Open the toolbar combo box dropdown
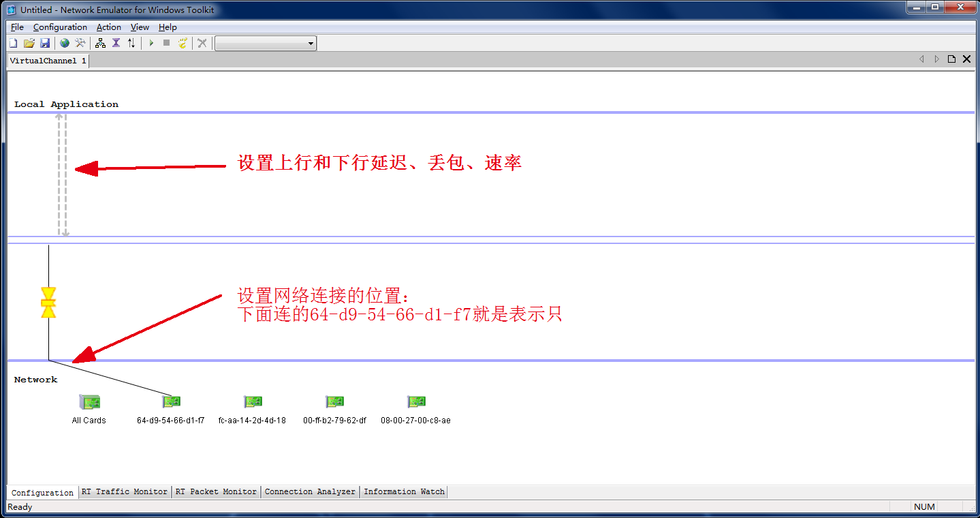This screenshot has width=980, height=518. pos(311,43)
